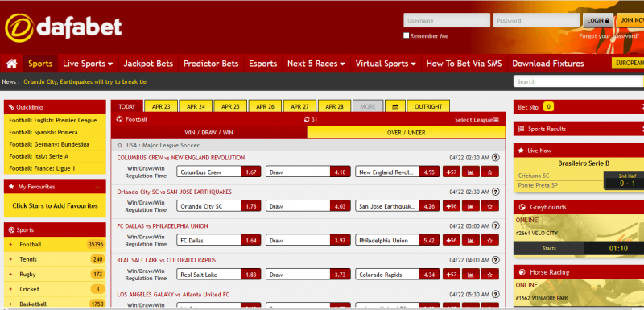644x310 pixels.
Task: Click help icon for Orlando City match time
Action: tap(496, 192)
